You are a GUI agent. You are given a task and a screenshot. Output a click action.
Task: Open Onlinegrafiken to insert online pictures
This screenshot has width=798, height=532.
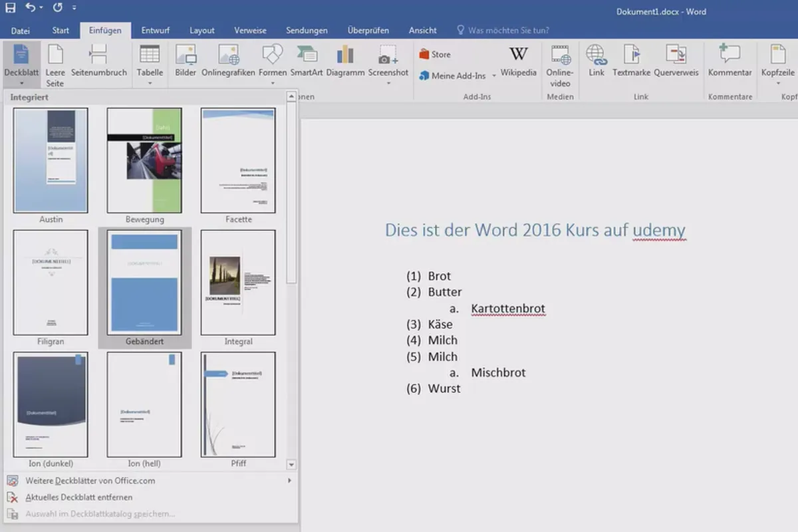click(x=228, y=60)
